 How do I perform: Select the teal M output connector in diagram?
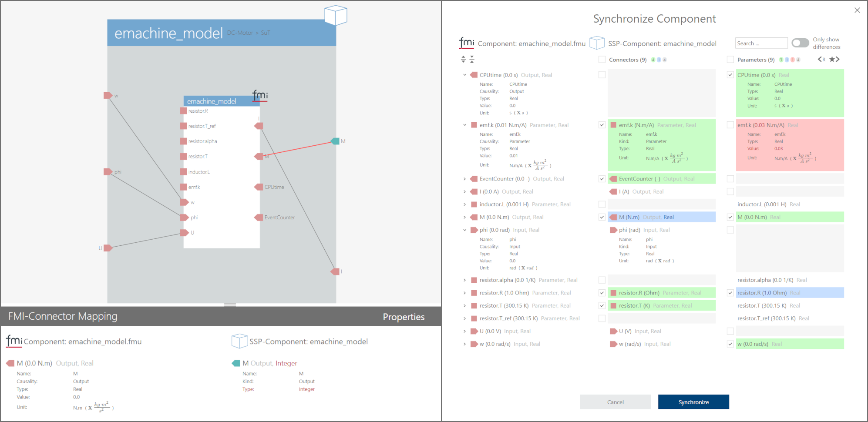(x=335, y=141)
